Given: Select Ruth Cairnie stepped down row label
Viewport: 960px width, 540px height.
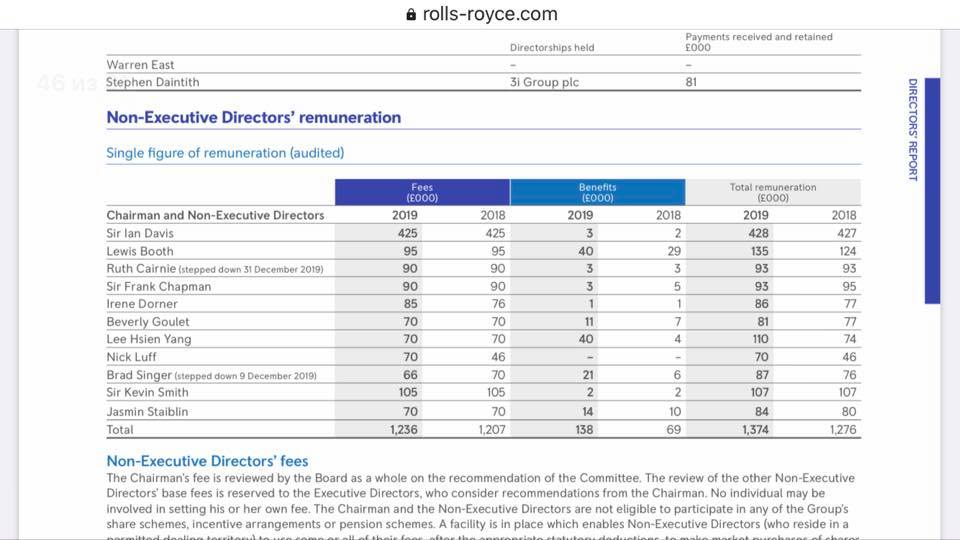Looking at the screenshot, I should (x=214, y=269).
